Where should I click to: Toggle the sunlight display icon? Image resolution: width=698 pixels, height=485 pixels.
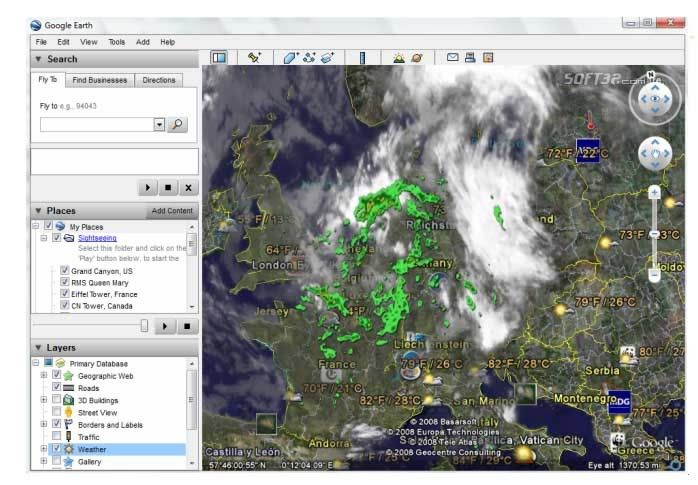click(398, 58)
